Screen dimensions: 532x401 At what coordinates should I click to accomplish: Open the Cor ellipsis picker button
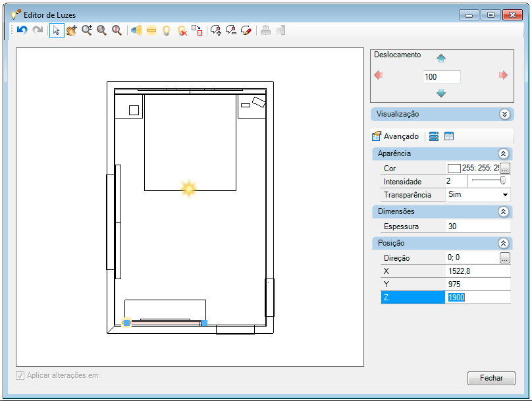tap(505, 169)
